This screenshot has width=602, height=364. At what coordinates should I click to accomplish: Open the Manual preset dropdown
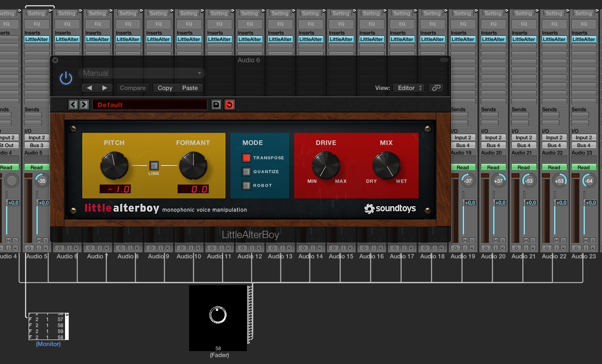pos(141,73)
